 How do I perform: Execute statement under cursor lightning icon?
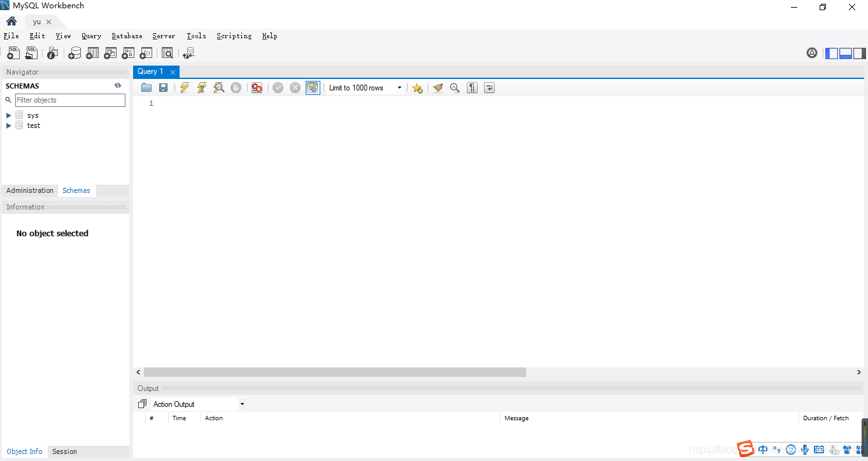pyautogui.click(x=202, y=88)
